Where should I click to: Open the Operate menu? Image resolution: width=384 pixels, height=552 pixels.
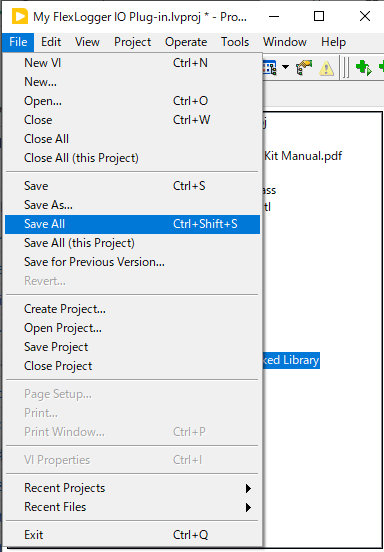click(186, 42)
